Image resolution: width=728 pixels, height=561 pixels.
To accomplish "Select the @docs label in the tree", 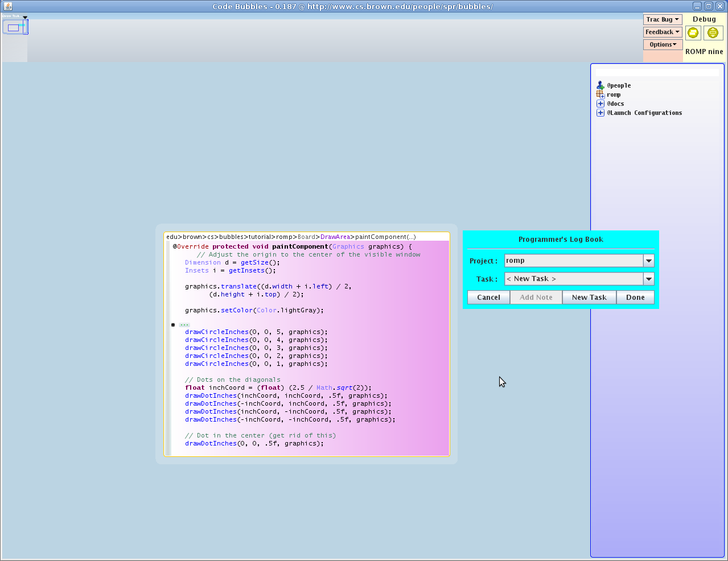I will pos(615,104).
